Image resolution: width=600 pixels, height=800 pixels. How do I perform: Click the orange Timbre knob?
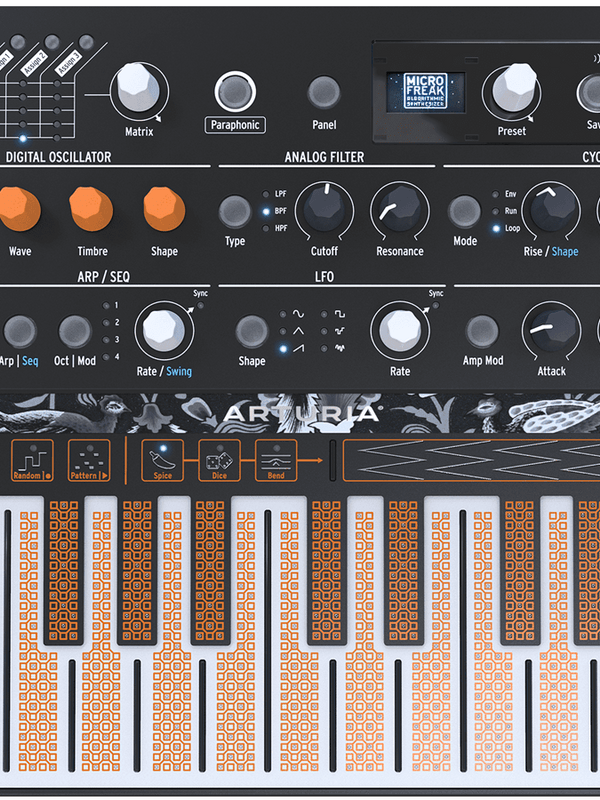click(91, 209)
